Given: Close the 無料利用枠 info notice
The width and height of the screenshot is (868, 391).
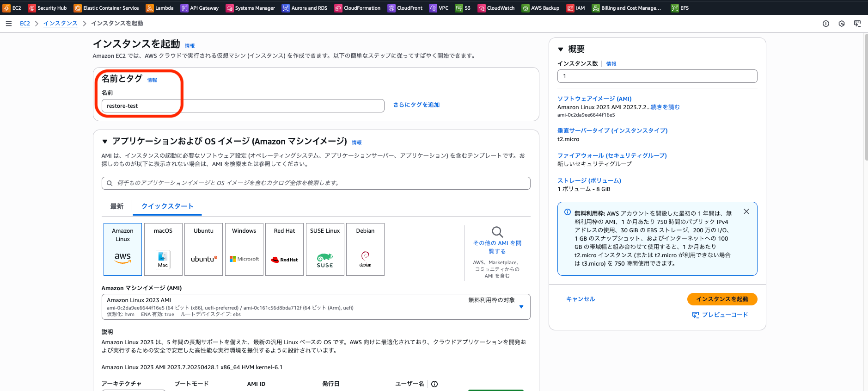Looking at the screenshot, I should point(746,211).
